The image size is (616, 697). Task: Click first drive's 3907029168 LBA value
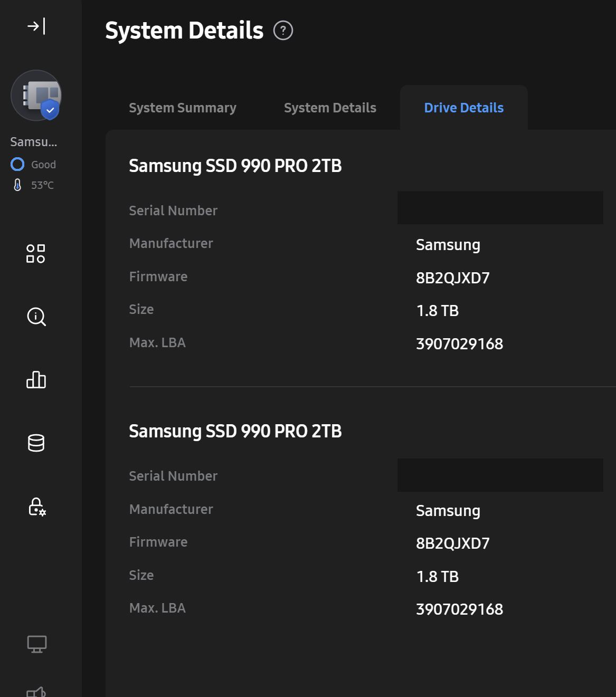click(460, 344)
